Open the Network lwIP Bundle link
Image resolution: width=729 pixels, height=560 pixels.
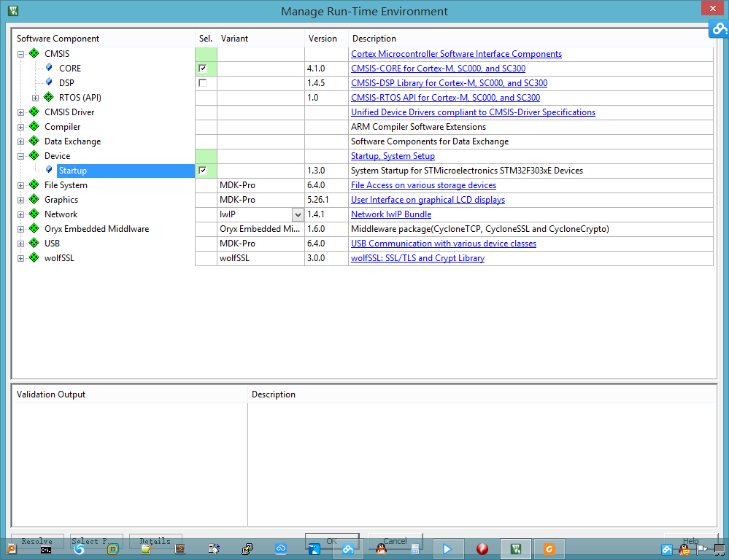pos(391,214)
